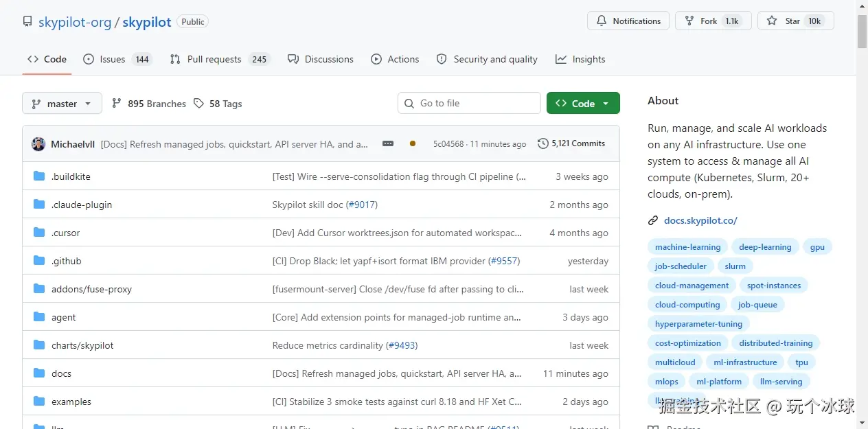Open the .claude-plugin folder

pyautogui.click(x=82, y=205)
